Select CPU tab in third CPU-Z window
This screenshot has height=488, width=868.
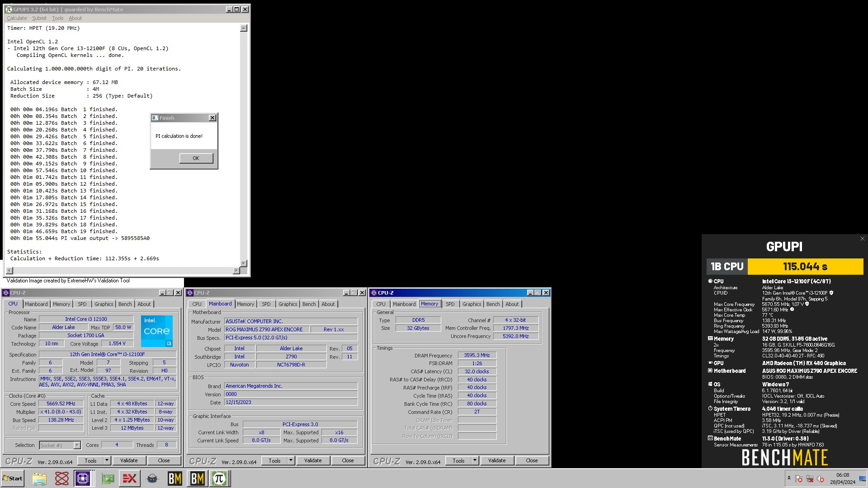(381, 304)
